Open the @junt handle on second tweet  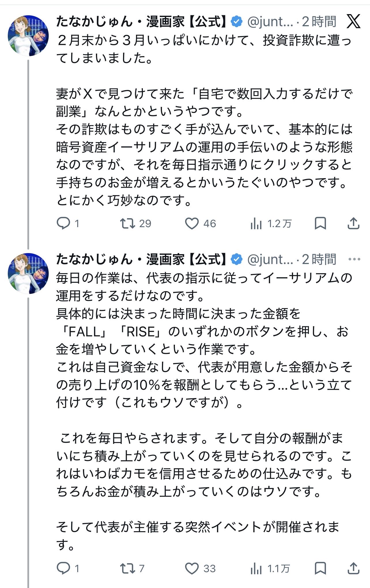tap(270, 259)
